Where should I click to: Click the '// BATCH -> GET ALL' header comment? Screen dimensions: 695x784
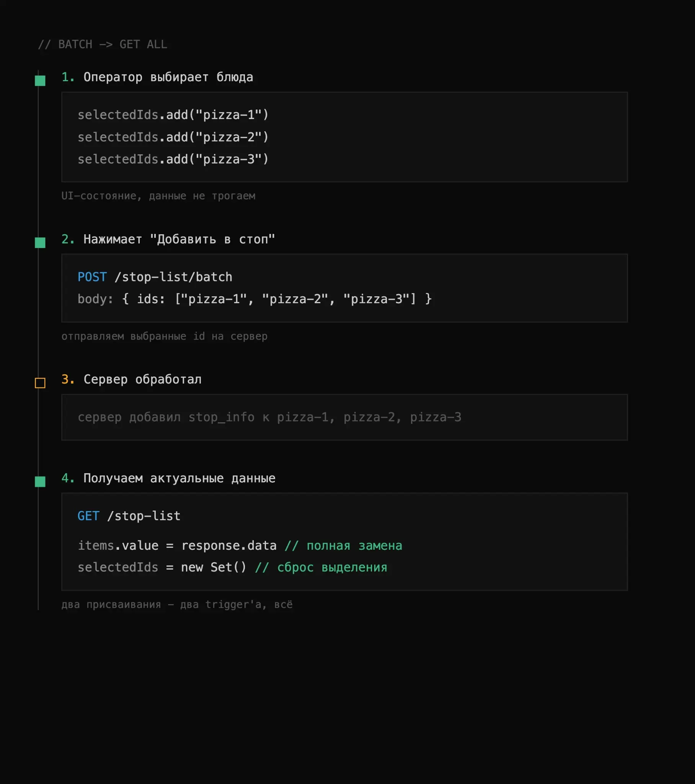pos(103,44)
